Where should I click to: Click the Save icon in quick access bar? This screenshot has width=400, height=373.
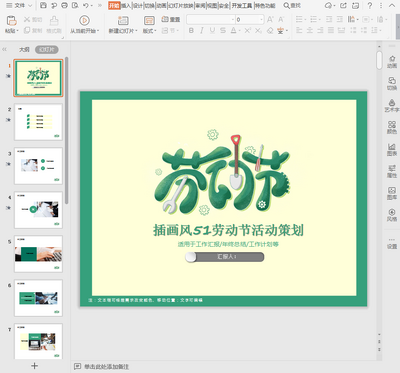point(43,5)
